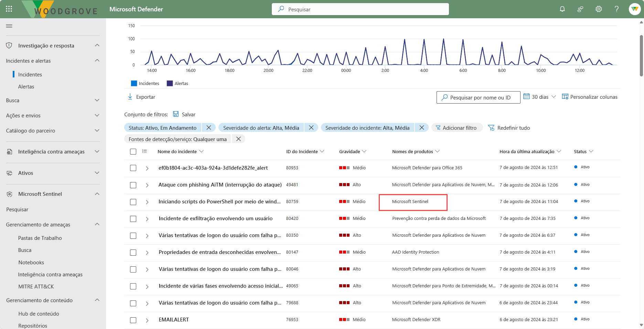Open the Woodgrove account avatar
The width and height of the screenshot is (644, 329).
tap(634, 9)
